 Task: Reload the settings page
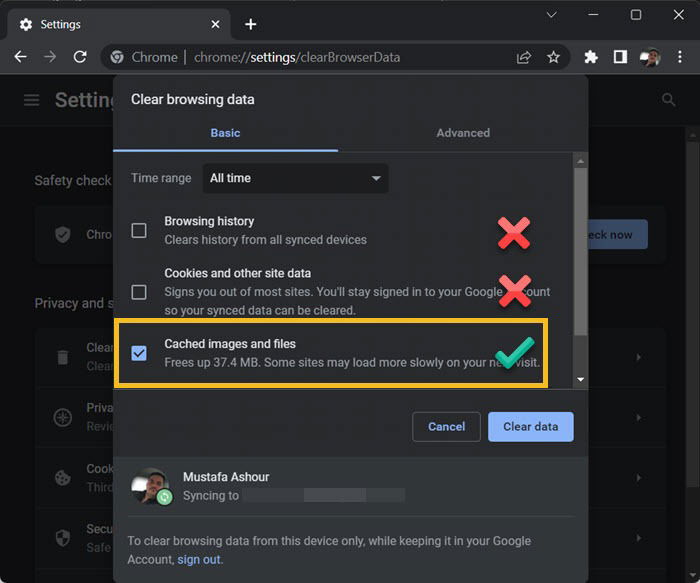click(80, 57)
